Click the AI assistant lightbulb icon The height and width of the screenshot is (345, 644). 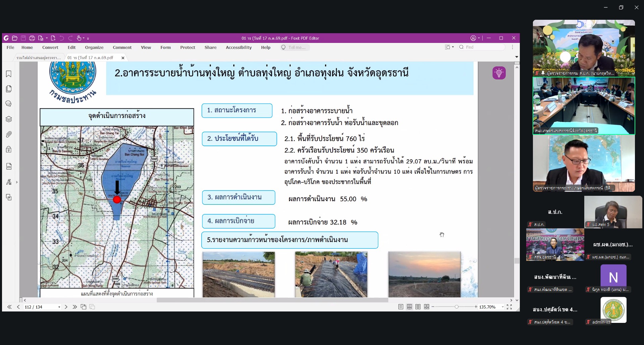click(x=499, y=73)
